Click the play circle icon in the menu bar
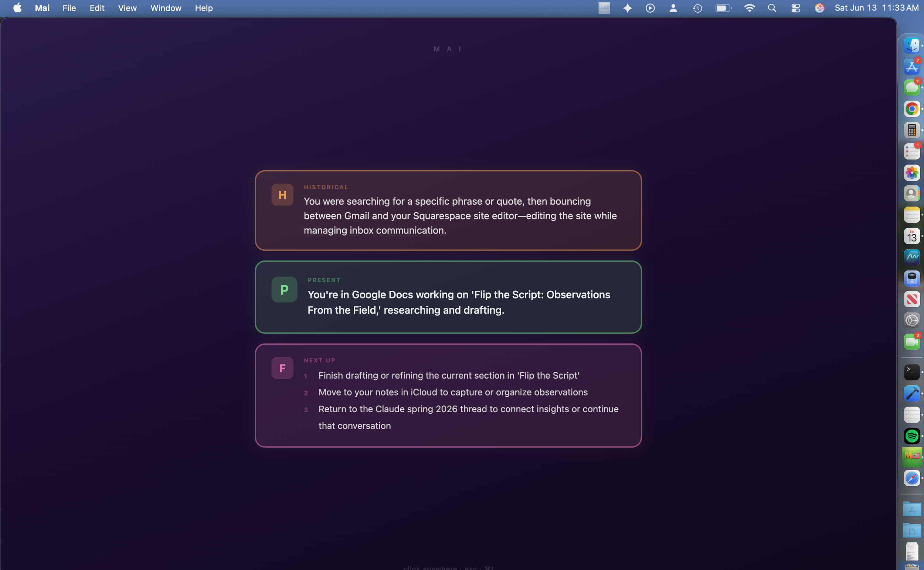Image resolution: width=924 pixels, height=570 pixels. click(650, 8)
